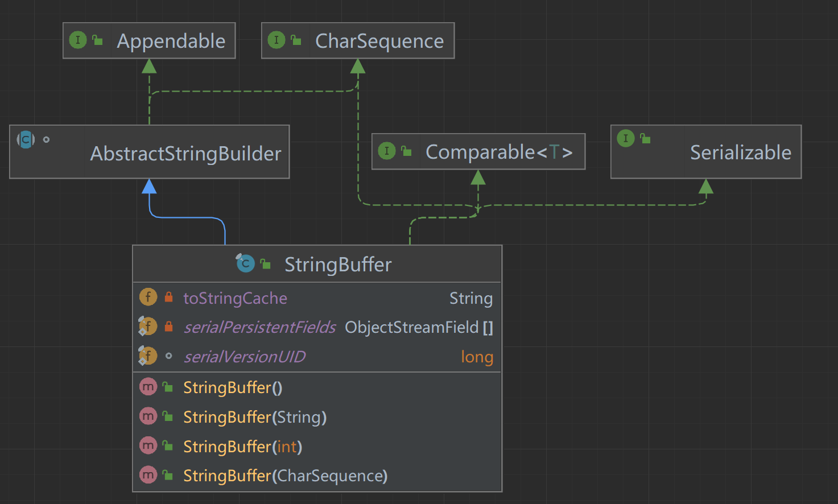Click the method icon beside StringBuffer(String)
The image size is (838, 504).
[x=148, y=416]
